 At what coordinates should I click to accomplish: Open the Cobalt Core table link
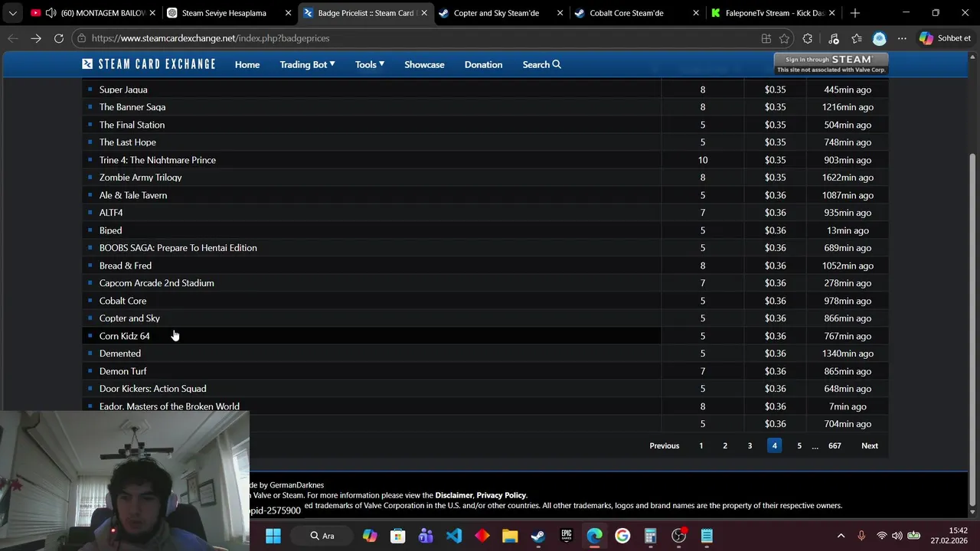pyautogui.click(x=122, y=301)
